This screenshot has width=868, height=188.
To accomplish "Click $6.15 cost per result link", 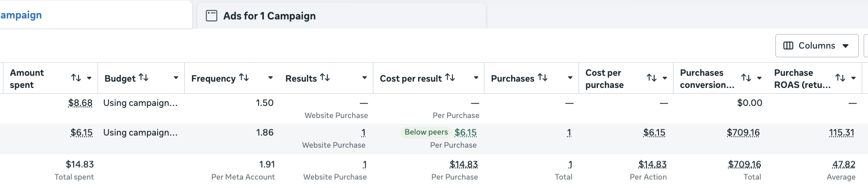I will click(466, 133).
